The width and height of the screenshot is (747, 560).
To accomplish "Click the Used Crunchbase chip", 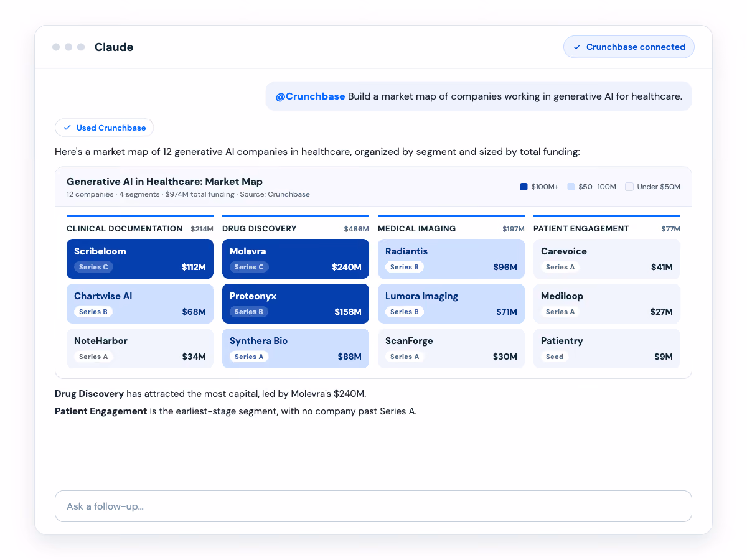I will [x=105, y=128].
